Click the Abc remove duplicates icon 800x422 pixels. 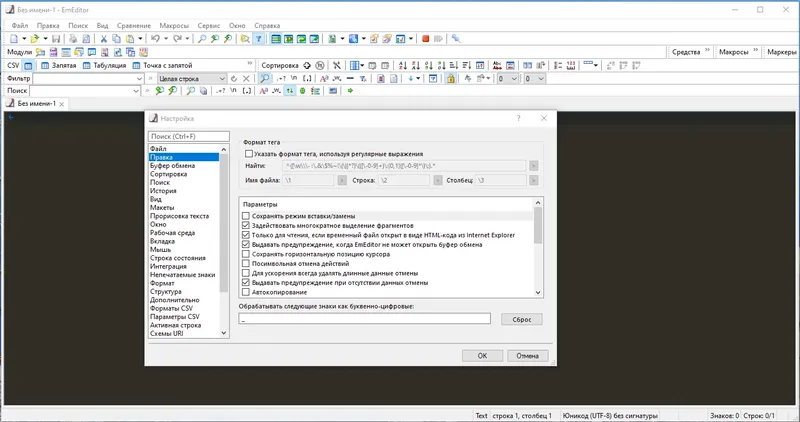(x=497, y=65)
